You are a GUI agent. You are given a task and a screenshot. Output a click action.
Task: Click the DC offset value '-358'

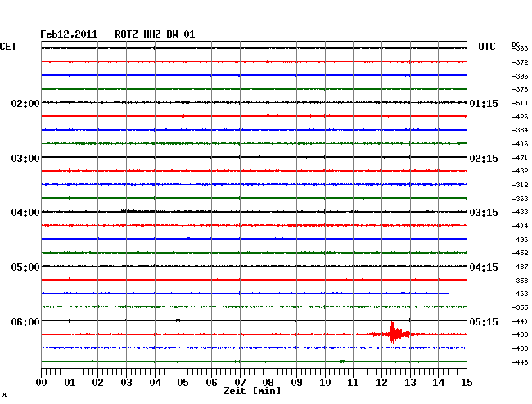click(x=520, y=281)
